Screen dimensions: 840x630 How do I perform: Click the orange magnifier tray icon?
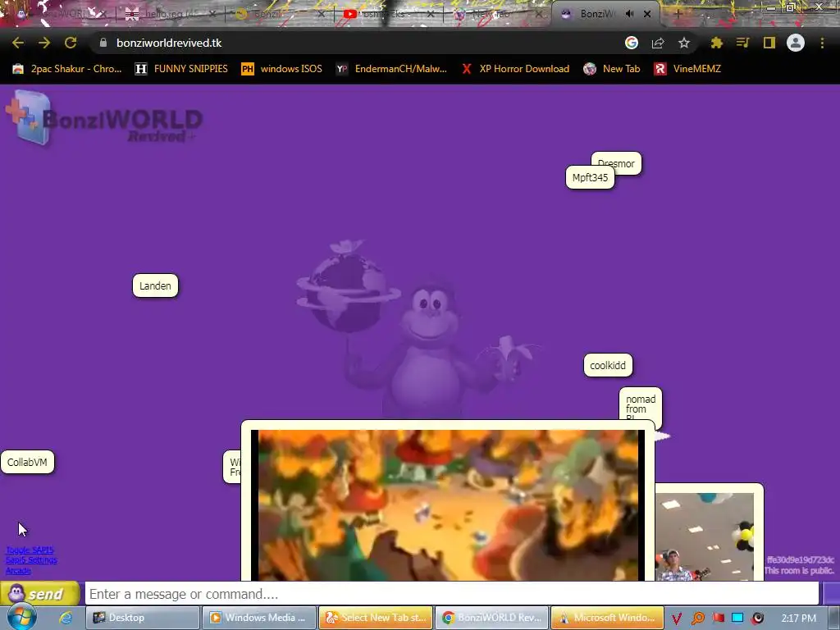pos(697,619)
